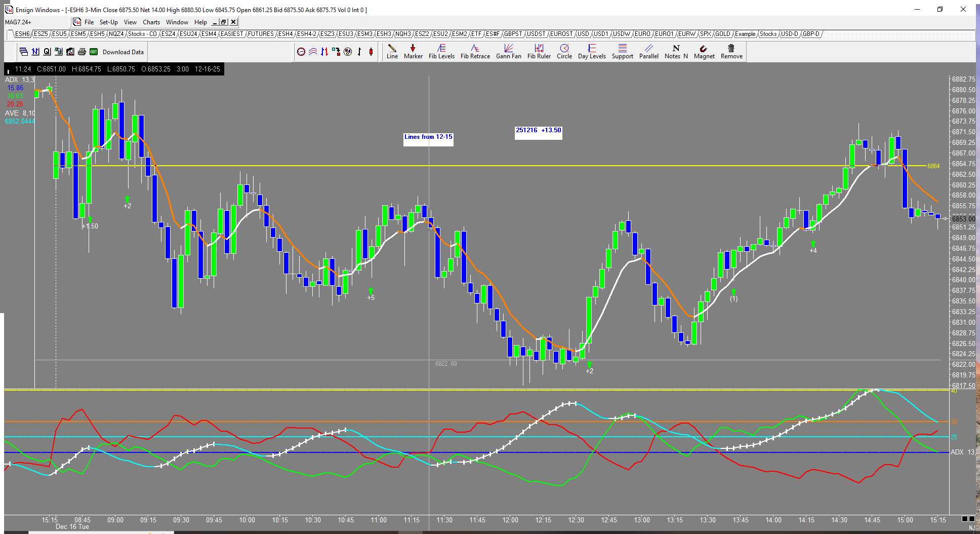Select the Parallel lines tool

[648, 51]
